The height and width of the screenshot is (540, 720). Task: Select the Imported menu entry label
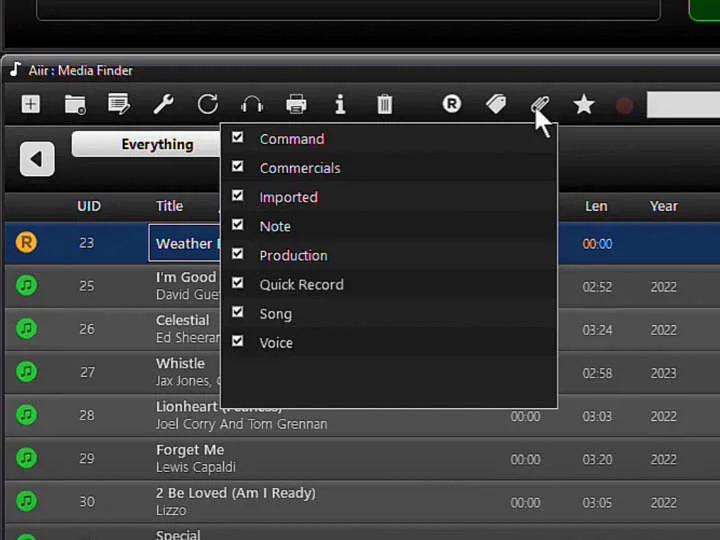click(x=288, y=197)
